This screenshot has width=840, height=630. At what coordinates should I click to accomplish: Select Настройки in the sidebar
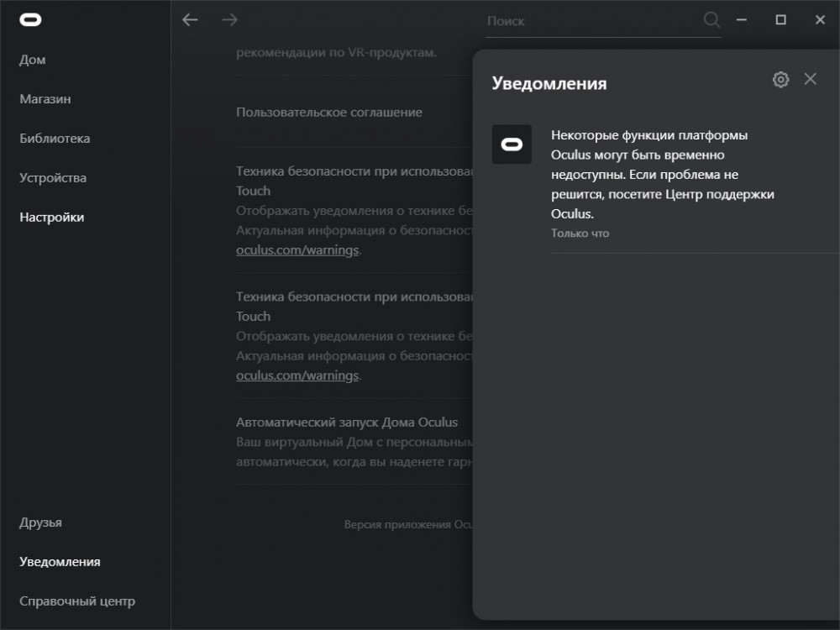pyautogui.click(x=51, y=217)
